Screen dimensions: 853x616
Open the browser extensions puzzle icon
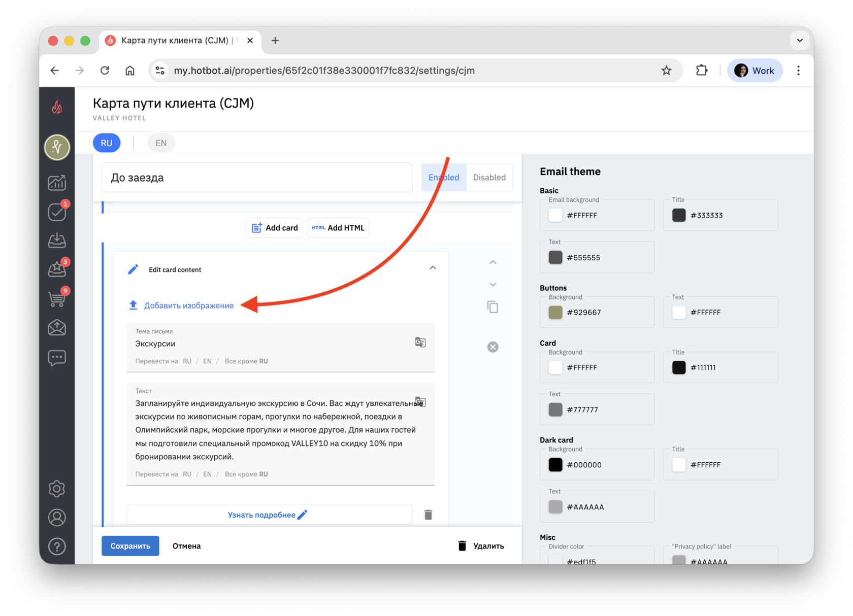tap(702, 71)
